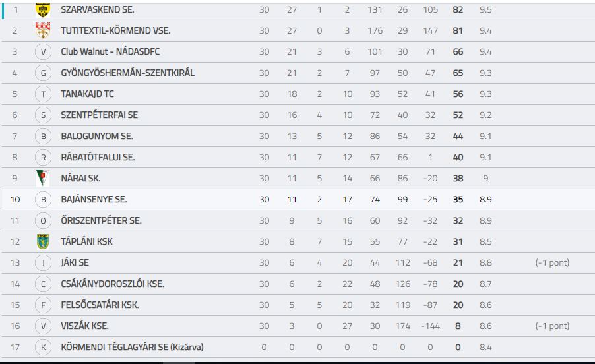Open Club Walnut - NÁDASDFC team page
595x364 pixels.
[110, 51]
